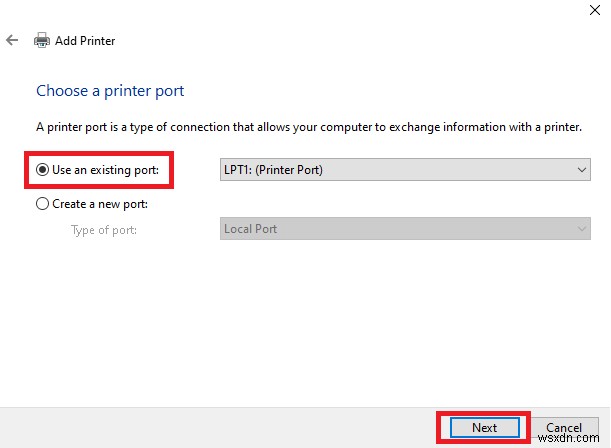Click the chevron on the Local Port dropdown
This screenshot has height=448, width=611.
point(582,229)
